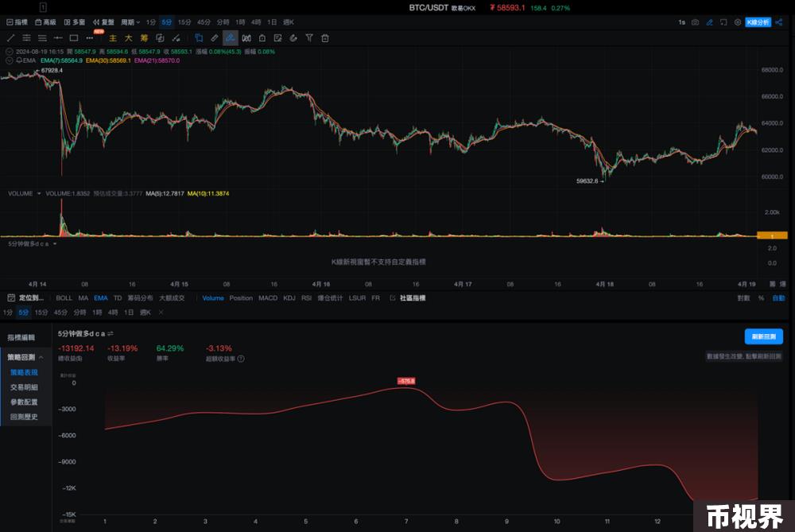Select the ruler measure tool
Screen dimensions: 795x532
pos(215,38)
